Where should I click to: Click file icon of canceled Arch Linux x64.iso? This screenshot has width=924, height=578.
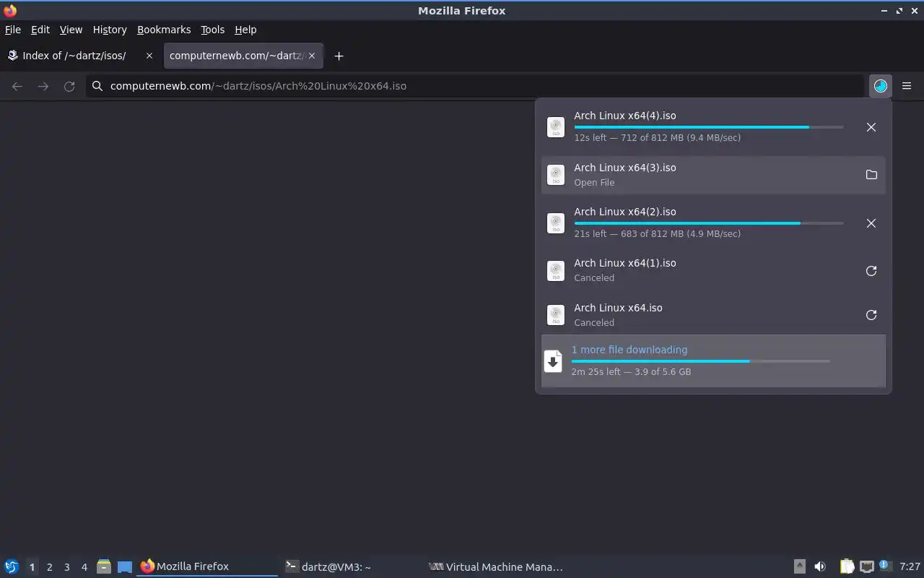click(555, 315)
